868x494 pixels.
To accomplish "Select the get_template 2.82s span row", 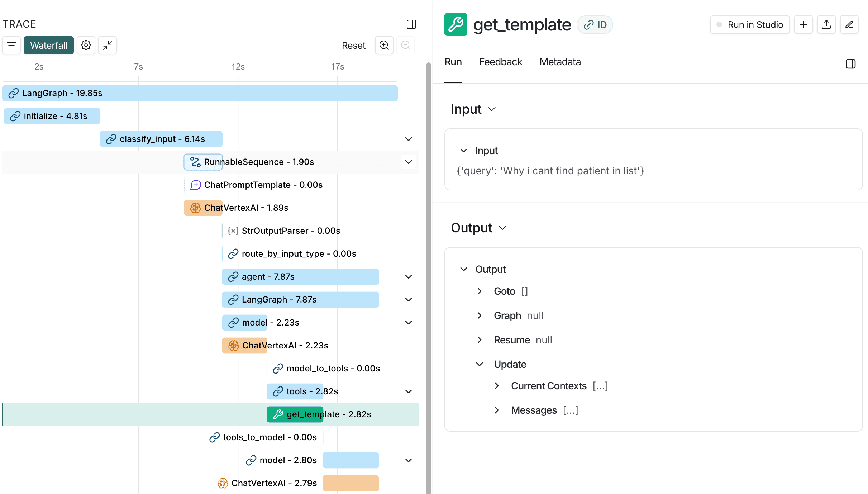I will point(210,414).
